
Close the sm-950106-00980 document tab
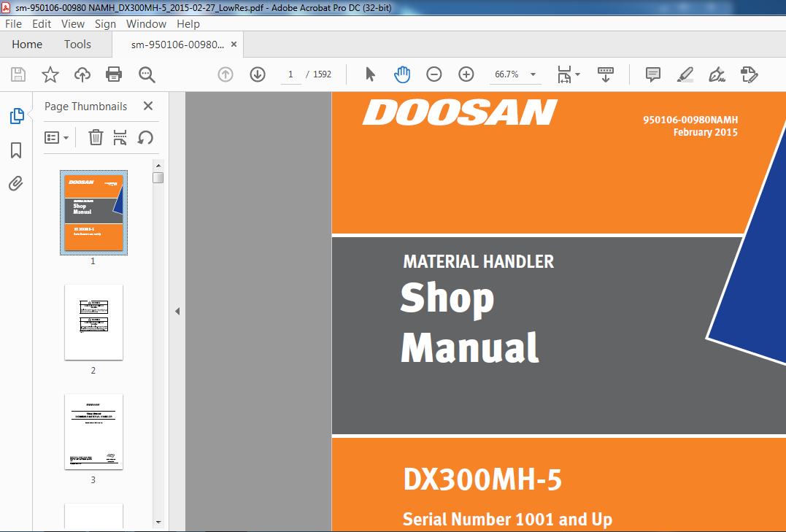pos(234,45)
